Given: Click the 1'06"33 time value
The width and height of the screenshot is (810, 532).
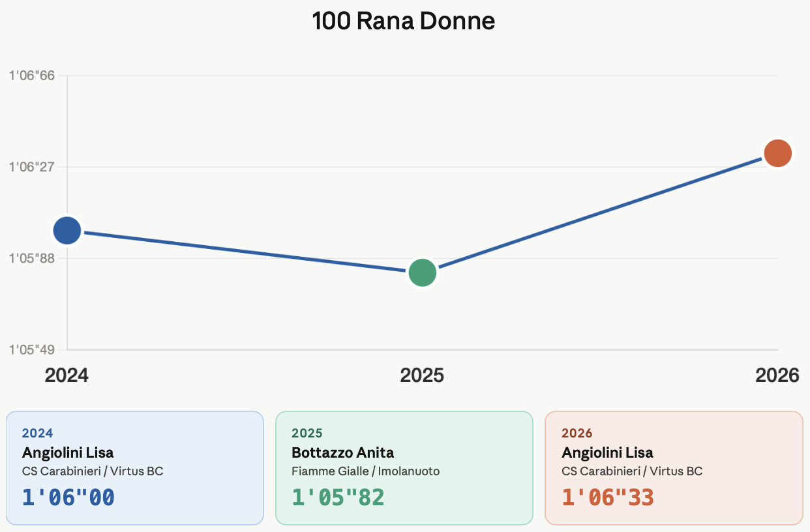Looking at the screenshot, I should (x=608, y=497).
